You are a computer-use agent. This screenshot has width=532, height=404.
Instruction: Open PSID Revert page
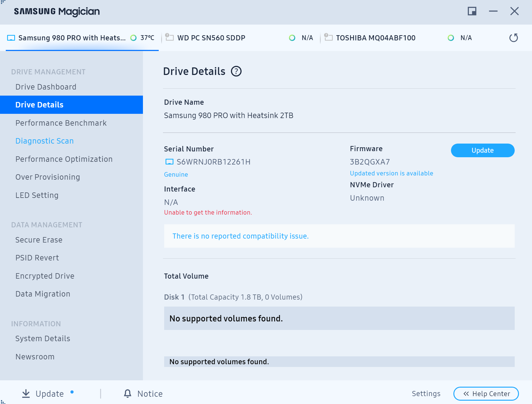click(71, 258)
